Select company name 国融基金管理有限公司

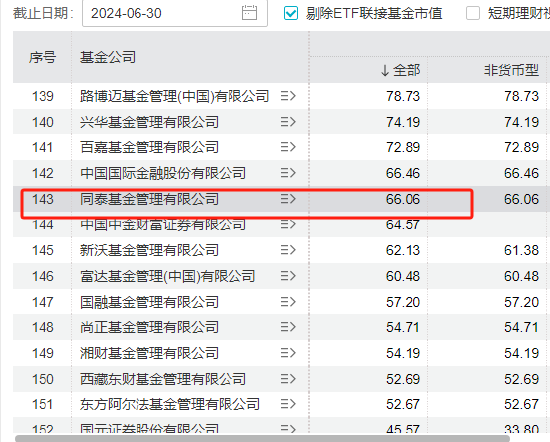pos(149,302)
